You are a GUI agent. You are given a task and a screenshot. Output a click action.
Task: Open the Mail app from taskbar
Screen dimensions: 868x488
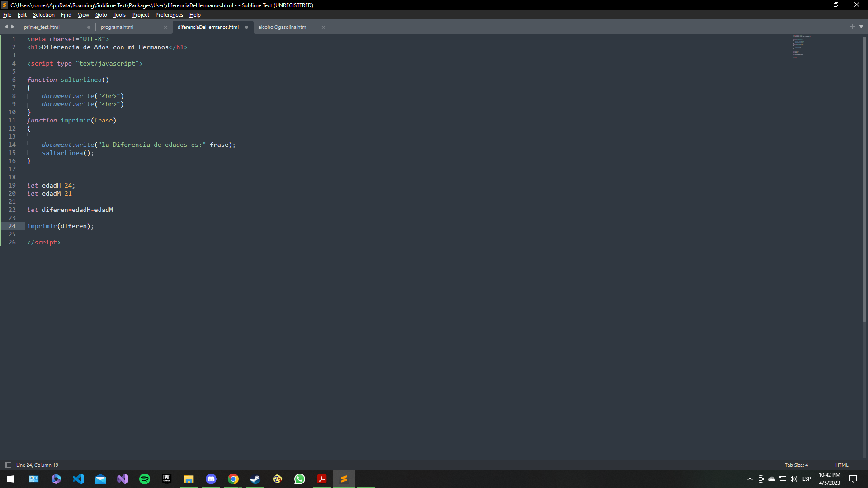pyautogui.click(x=100, y=479)
